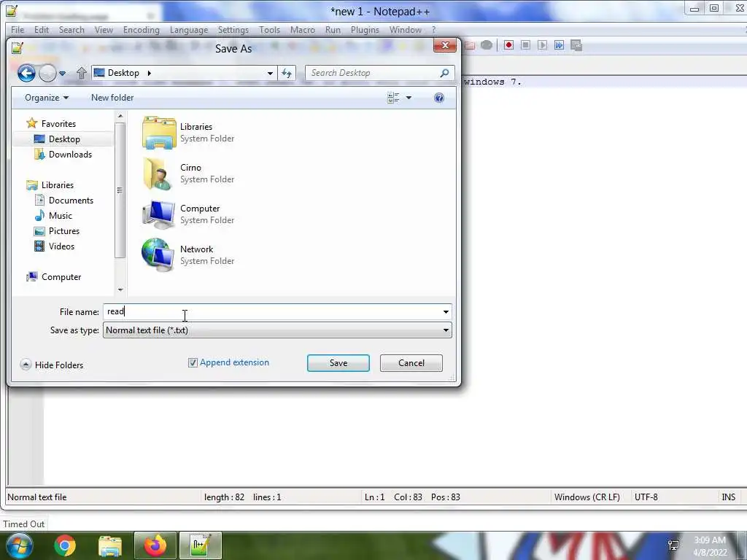Open recent locations dropdown arrow

point(63,74)
